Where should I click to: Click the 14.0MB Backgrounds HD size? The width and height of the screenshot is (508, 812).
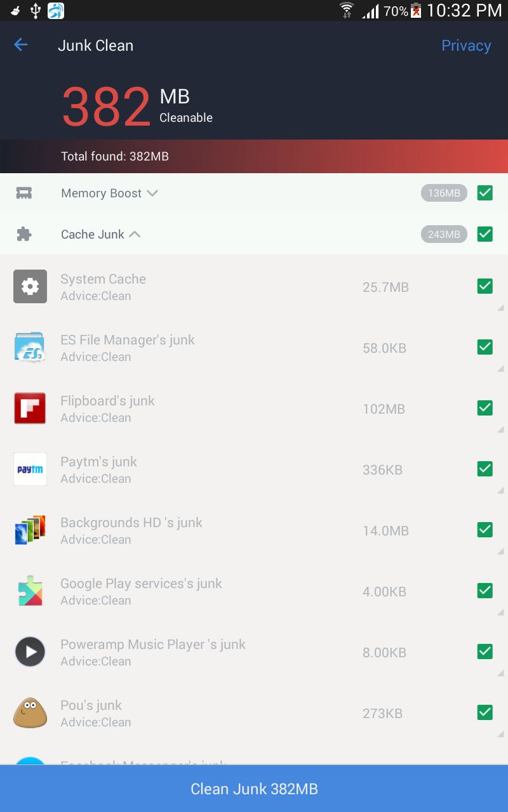pyautogui.click(x=385, y=531)
